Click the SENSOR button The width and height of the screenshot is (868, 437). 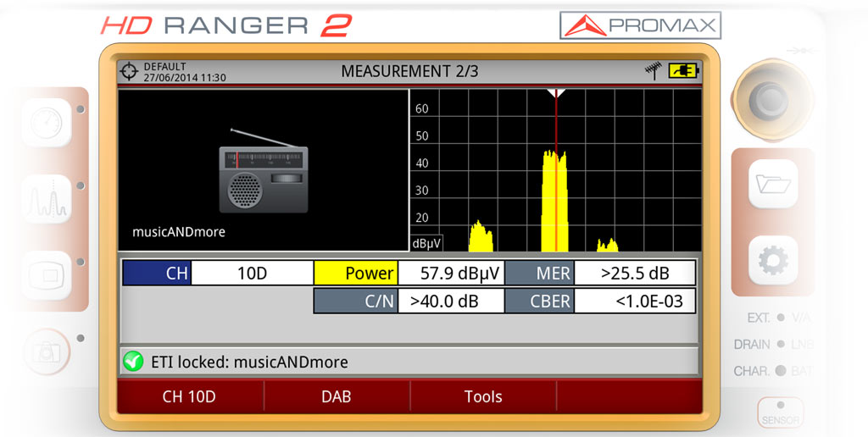coord(780,413)
